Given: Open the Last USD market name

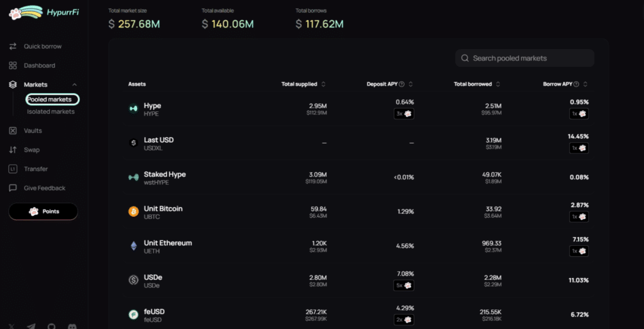Looking at the screenshot, I should point(158,140).
